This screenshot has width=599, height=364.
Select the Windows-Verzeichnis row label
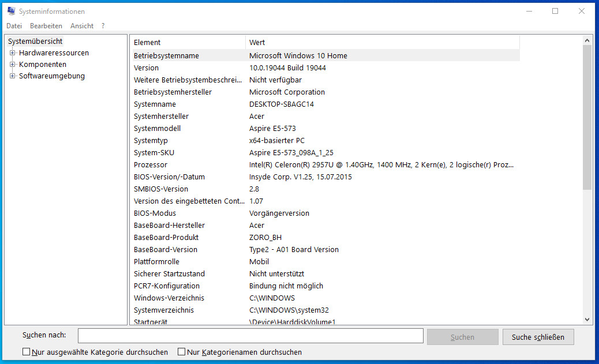tap(169, 298)
